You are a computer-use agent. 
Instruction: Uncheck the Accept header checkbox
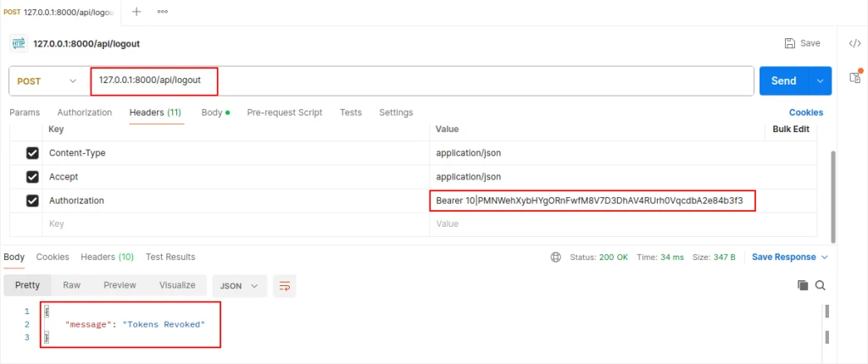(33, 177)
